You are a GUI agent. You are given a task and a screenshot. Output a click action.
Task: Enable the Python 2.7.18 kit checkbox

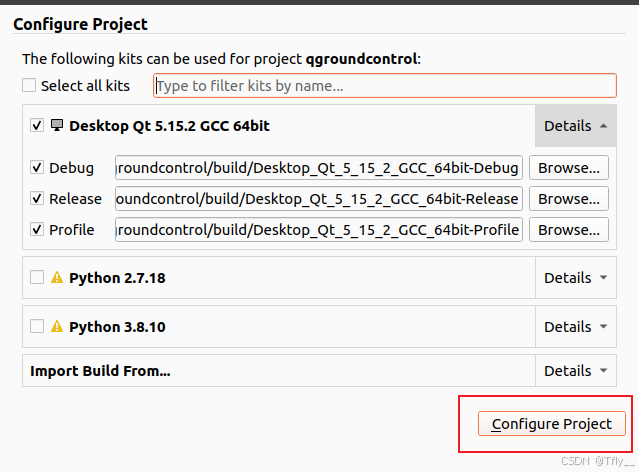(37, 278)
